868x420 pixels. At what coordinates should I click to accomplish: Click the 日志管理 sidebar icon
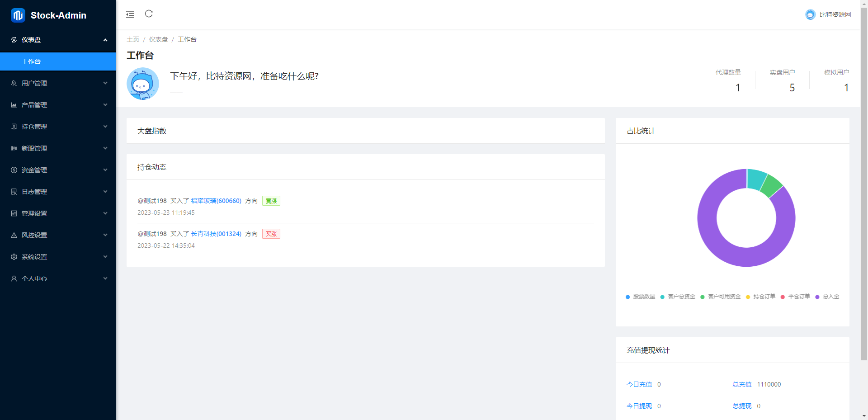(14, 192)
